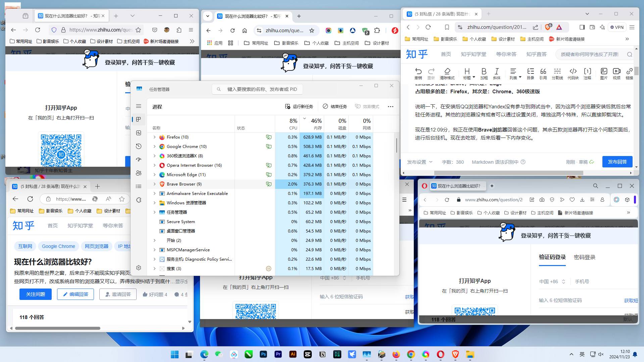This screenshot has width=644, height=362.
Task: Open Photoshop from the taskbar
Action: click(x=263, y=354)
